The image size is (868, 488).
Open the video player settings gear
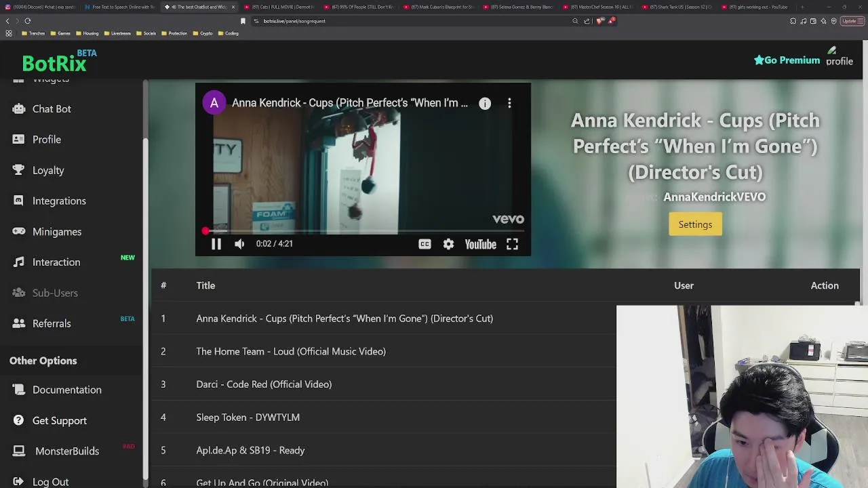pyautogui.click(x=448, y=244)
